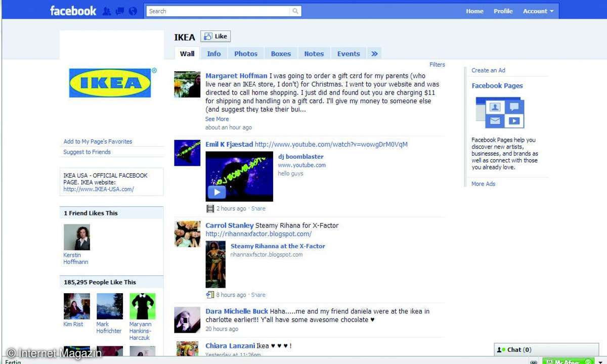This screenshot has width=607, height=364.
Task: Click Dara Michelle Buck's avatar
Action: [x=187, y=320]
